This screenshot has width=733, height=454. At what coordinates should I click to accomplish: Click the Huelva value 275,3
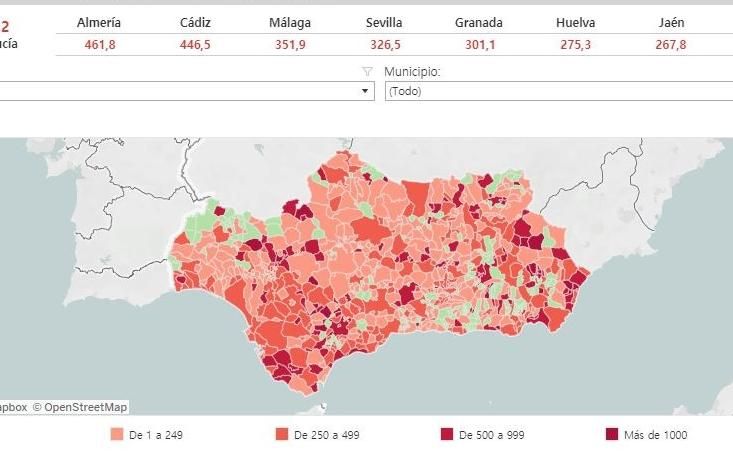[x=575, y=45]
